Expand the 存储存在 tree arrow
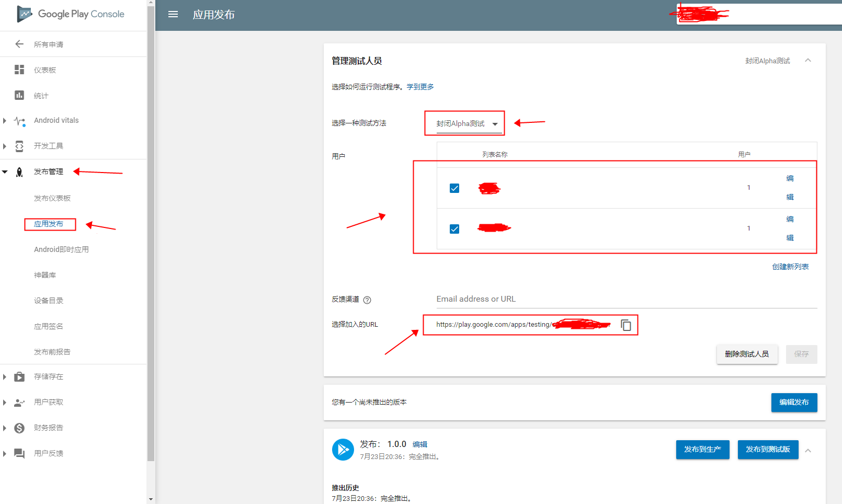Screen dimensions: 842x504 coord(5,377)
